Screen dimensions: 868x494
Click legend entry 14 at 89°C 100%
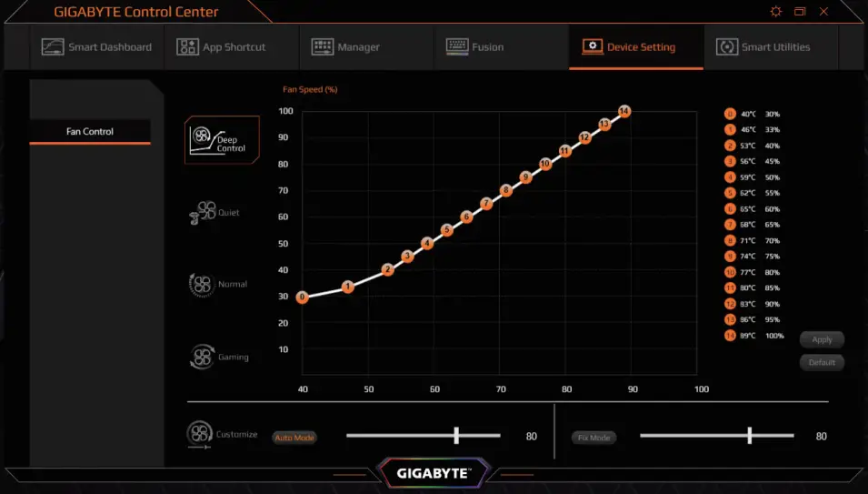pyautogui.click(x=754, y=336)
